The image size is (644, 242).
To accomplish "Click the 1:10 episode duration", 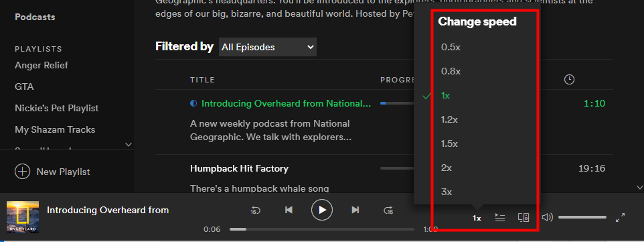I will [594, 103].
